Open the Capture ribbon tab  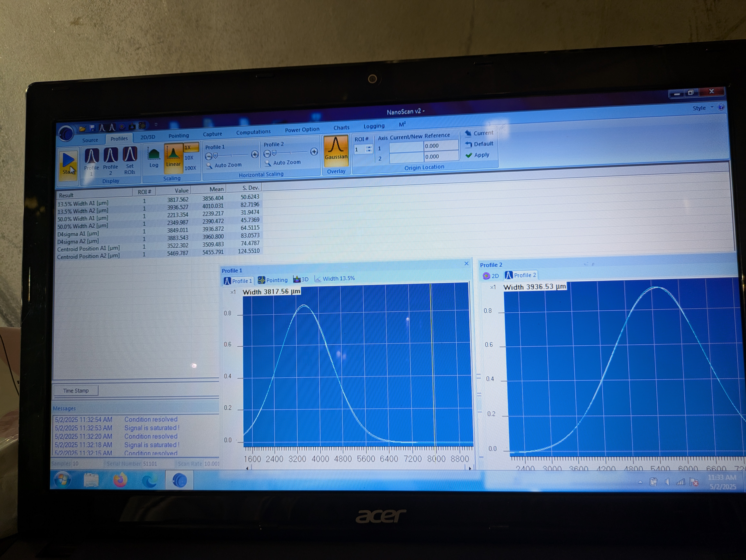(x=212, y=134)
